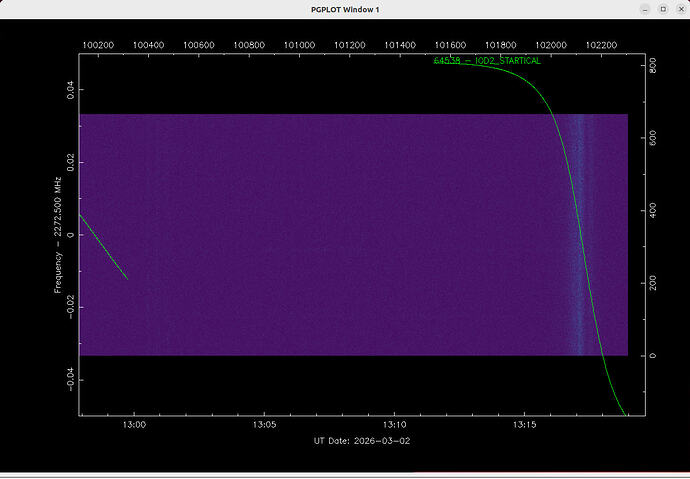Click the 0.04 value on frequency axis

click(x=70, y=90)
